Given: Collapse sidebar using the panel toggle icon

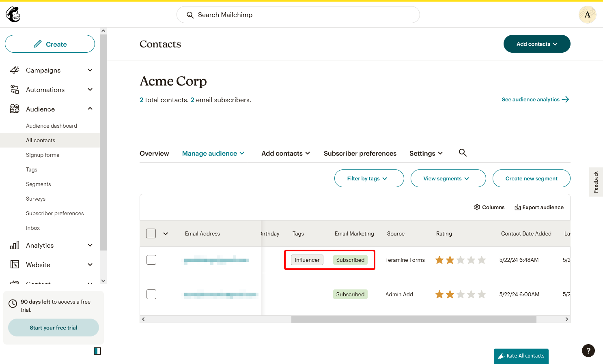Looking at the screenshot, I should [97, 351].
